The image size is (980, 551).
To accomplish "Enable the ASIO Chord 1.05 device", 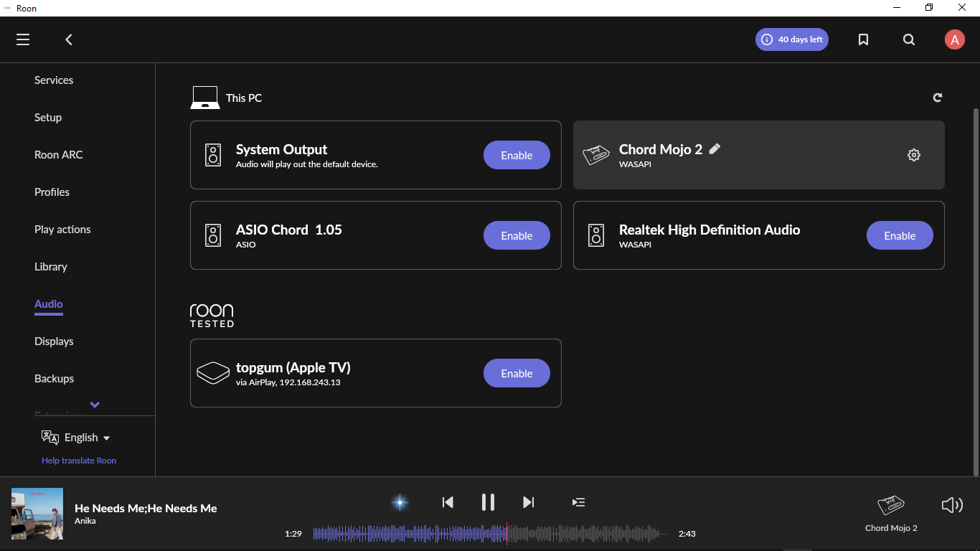I will [517, 235].
